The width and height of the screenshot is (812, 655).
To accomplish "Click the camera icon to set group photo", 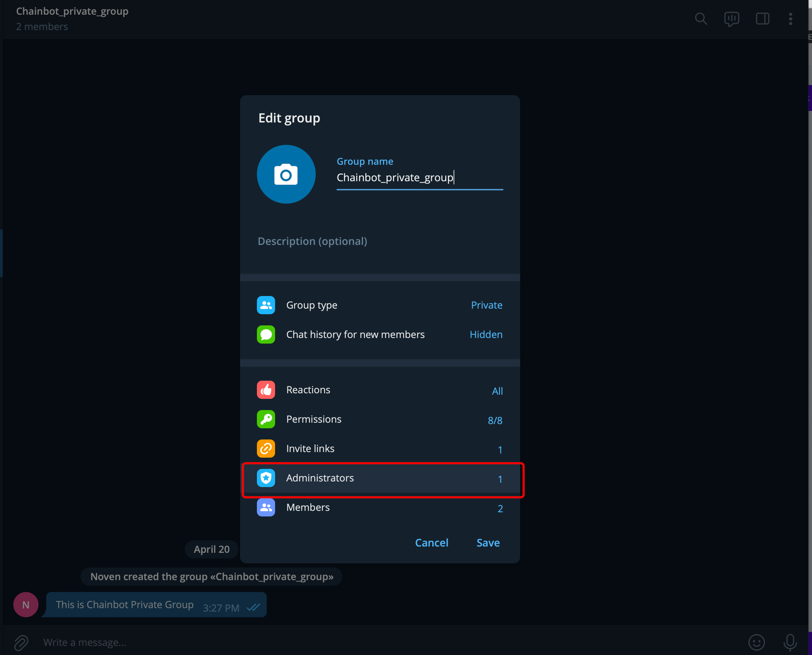I will tap(286, 174).
